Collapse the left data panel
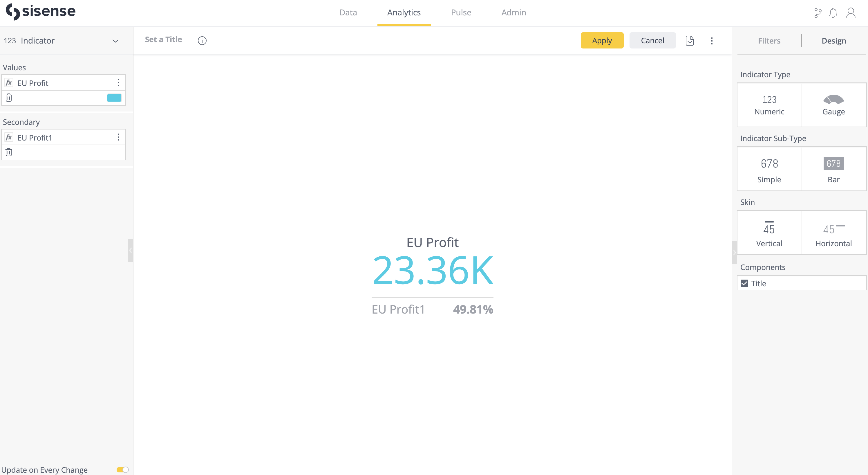The width and height of the screenshot is (868, 475). point(130,250)
